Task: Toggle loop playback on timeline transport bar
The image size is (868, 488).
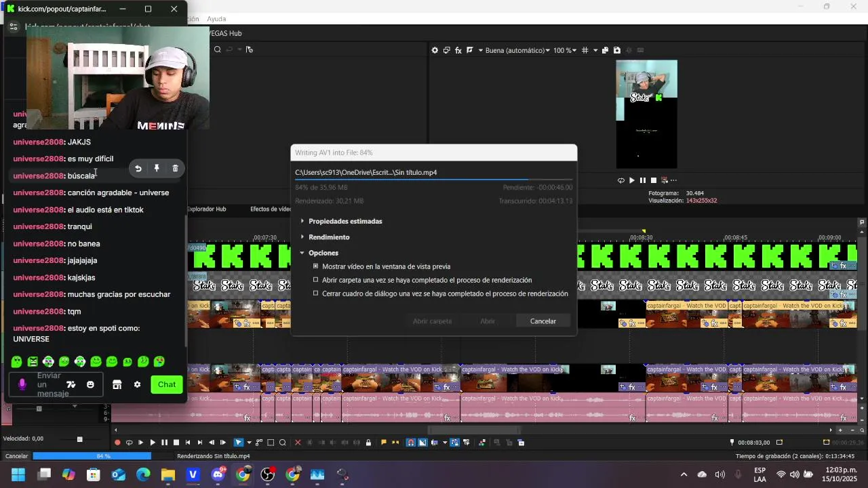Action: coord(129,443)
